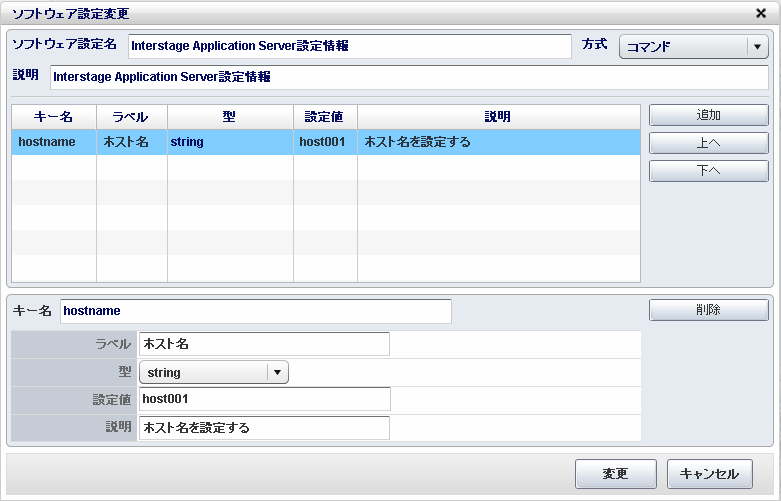Select the キー名 column header
781x501 pixels.
click(x=54, y=117)
